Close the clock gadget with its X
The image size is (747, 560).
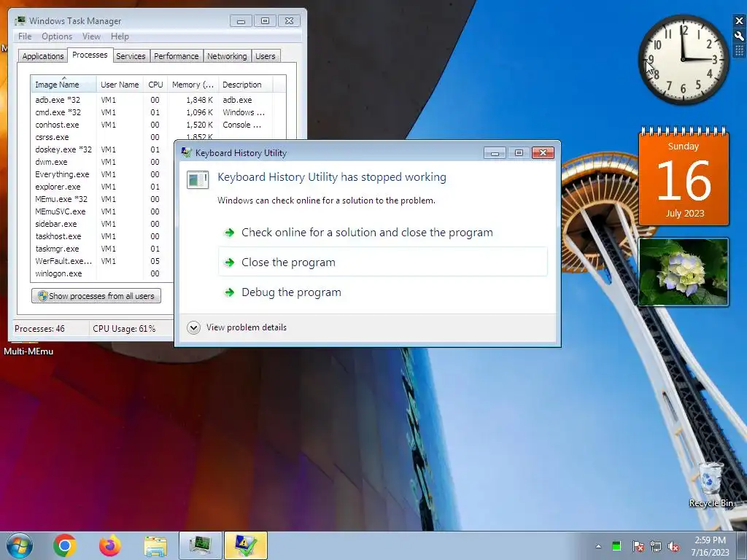(739, 20)
